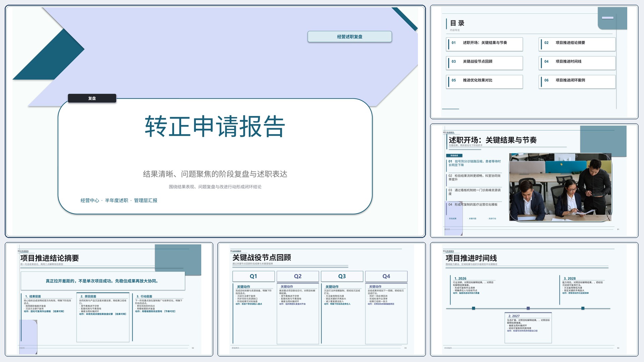
Task: Click the 经营述职复盘 label on the cover
Action: click(350, 37)
